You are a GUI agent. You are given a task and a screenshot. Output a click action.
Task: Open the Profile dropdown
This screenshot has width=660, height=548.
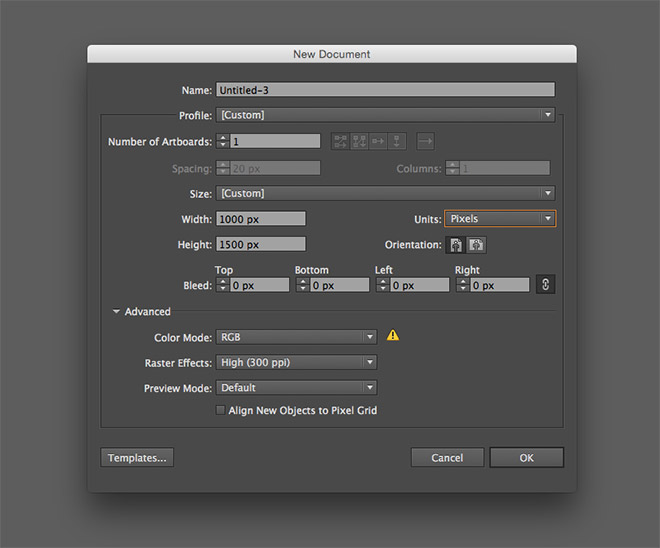pos(386,115)
